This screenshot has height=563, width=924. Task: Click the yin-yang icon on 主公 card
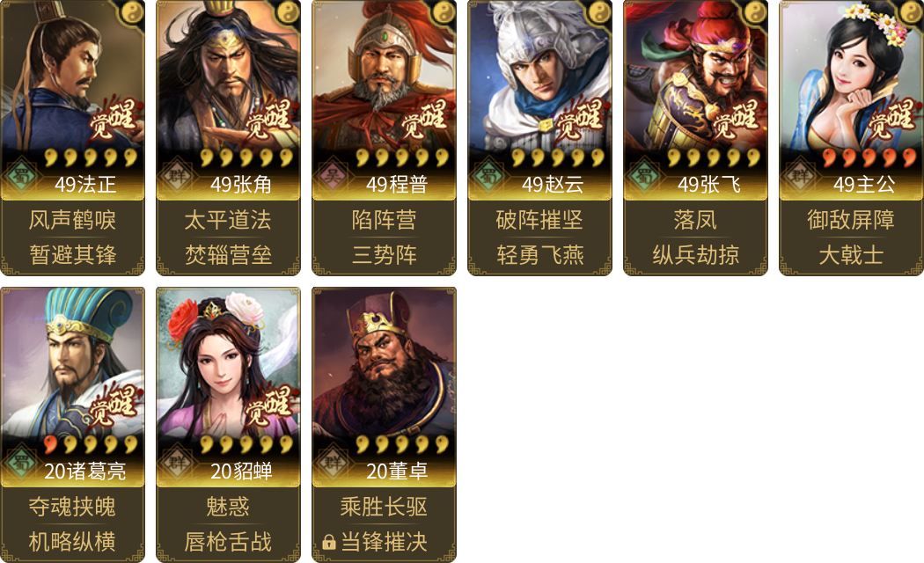912,11
